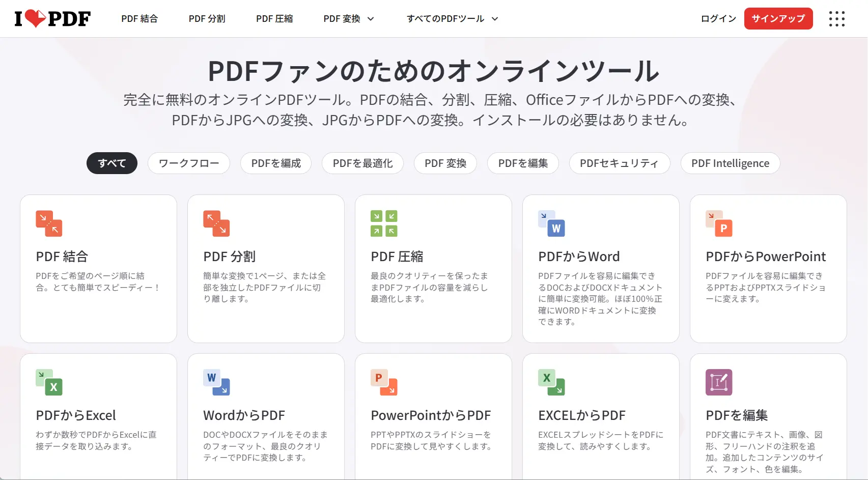Click description '簡単な変換で1ページ、または全部を独立'
This screenshot has width=868, height=480.
[x=265, y=287]
